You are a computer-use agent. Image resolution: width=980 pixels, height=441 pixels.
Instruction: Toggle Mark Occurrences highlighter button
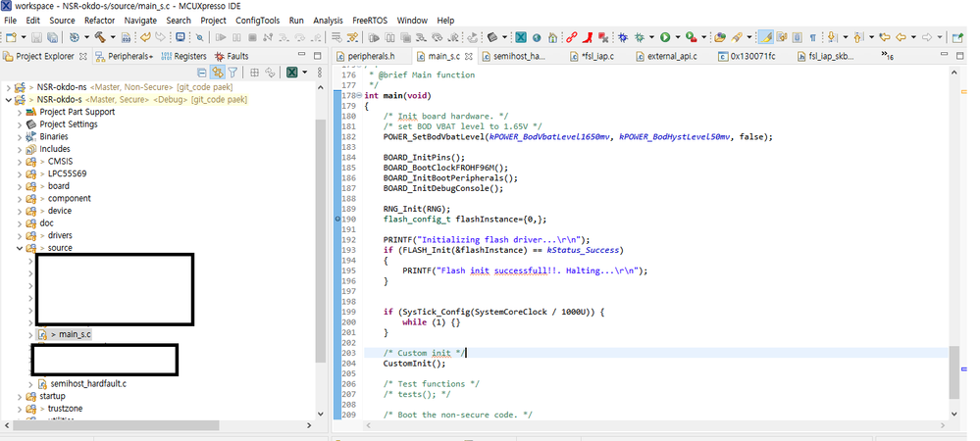[x=767, y=37]
